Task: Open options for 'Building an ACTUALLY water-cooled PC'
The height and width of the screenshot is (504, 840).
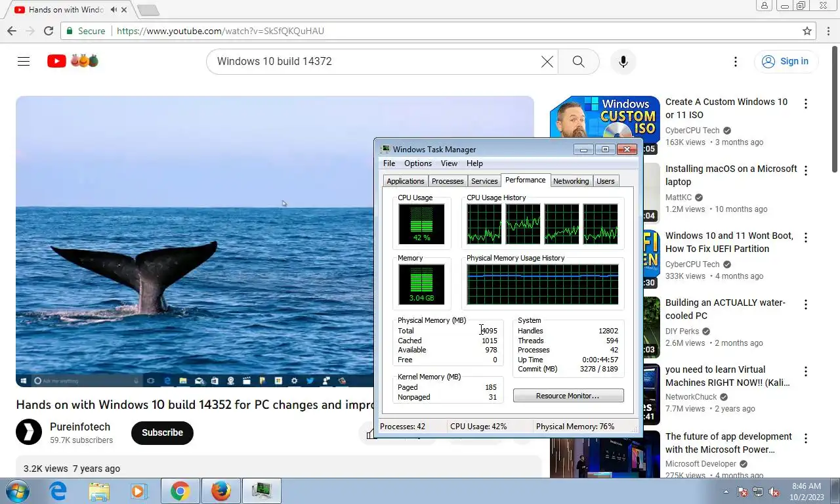Action: [806, 304]
